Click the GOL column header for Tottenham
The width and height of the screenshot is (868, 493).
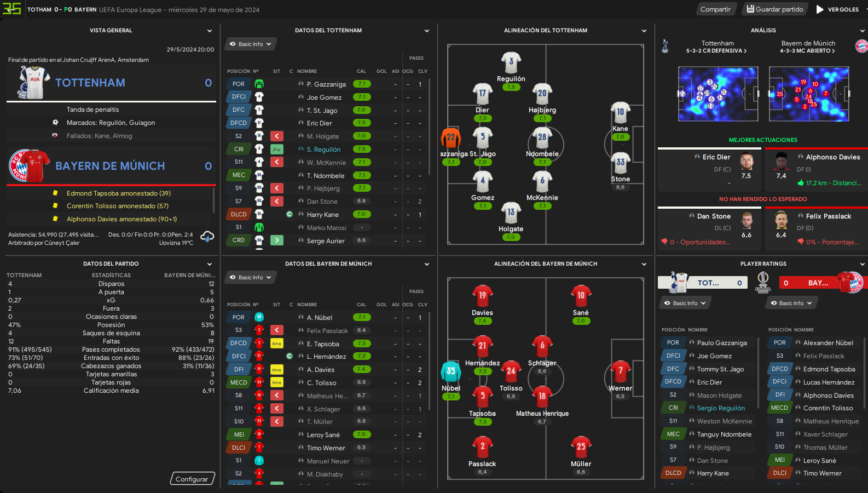pos(381,71)
